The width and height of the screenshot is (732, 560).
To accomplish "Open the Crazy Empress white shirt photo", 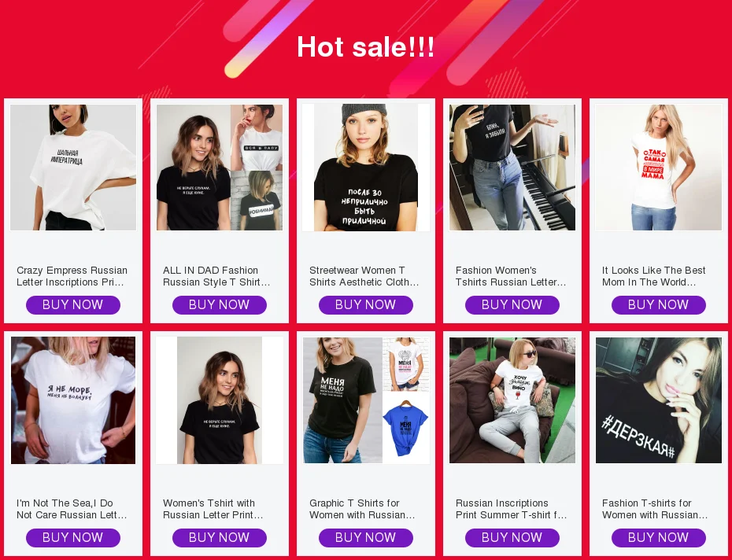I will click(73, 167).
